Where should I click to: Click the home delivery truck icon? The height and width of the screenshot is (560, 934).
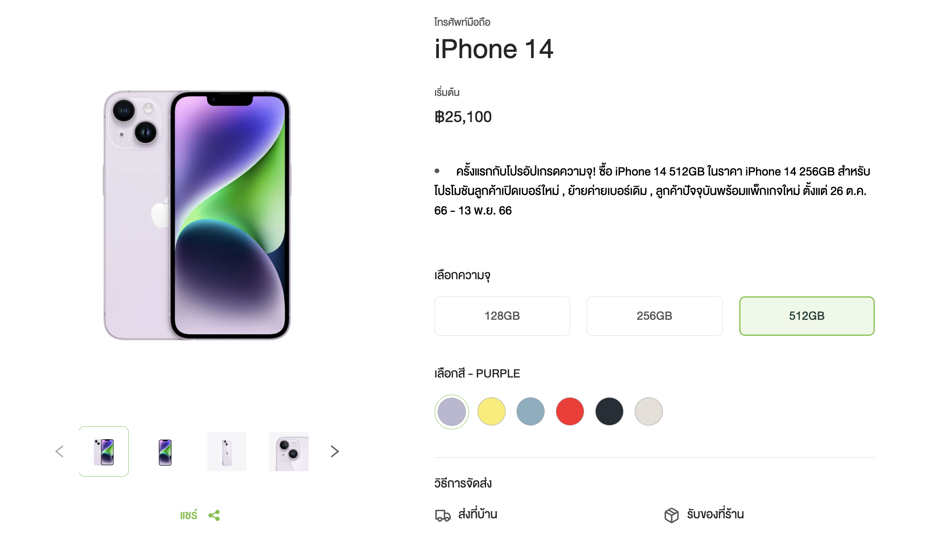[x=443, y=515]
